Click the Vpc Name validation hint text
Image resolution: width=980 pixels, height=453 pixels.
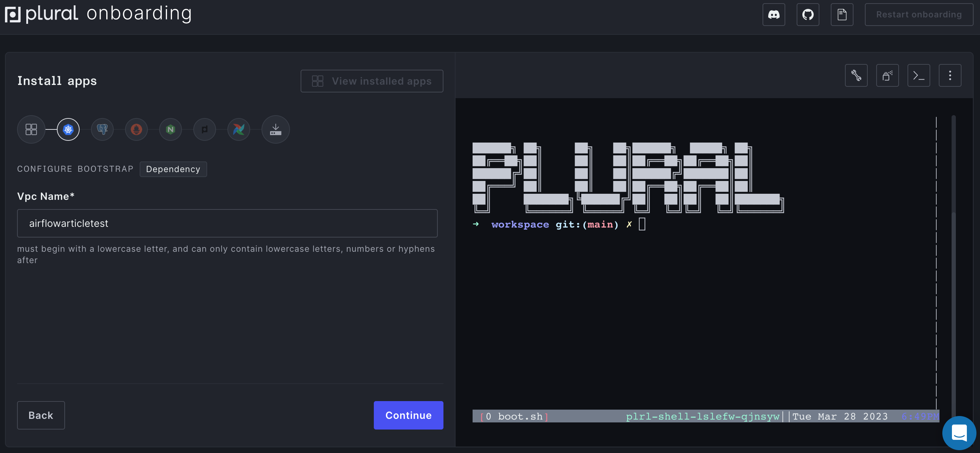click(x=226, y=254)
